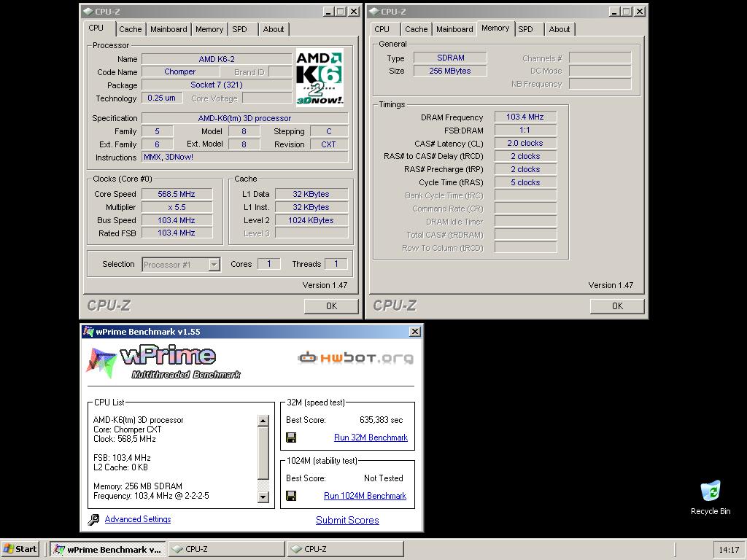This screenshot has height=560, width=747.
Task: Click the Code Name field Chomper
Action: click(180, 72)
